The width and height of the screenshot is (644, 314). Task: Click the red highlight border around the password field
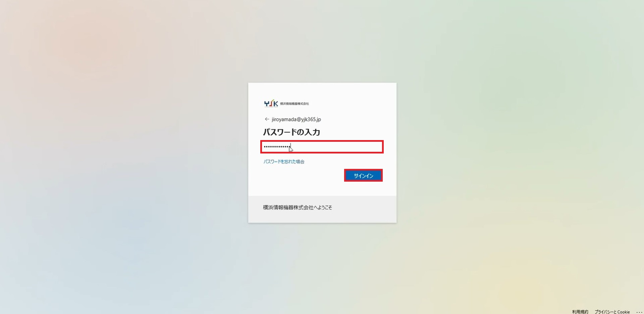coord(322,141)
